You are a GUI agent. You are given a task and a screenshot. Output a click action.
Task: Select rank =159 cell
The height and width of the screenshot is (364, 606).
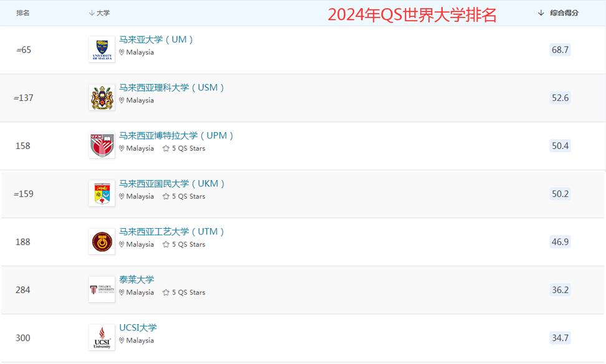(x=24, y=194)
